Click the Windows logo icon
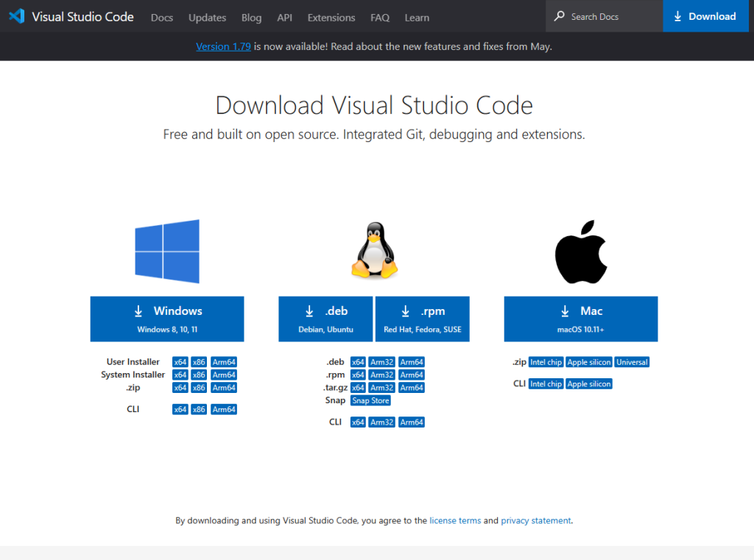The height and width of the screenshot is (560, 754). click(167, 251)
